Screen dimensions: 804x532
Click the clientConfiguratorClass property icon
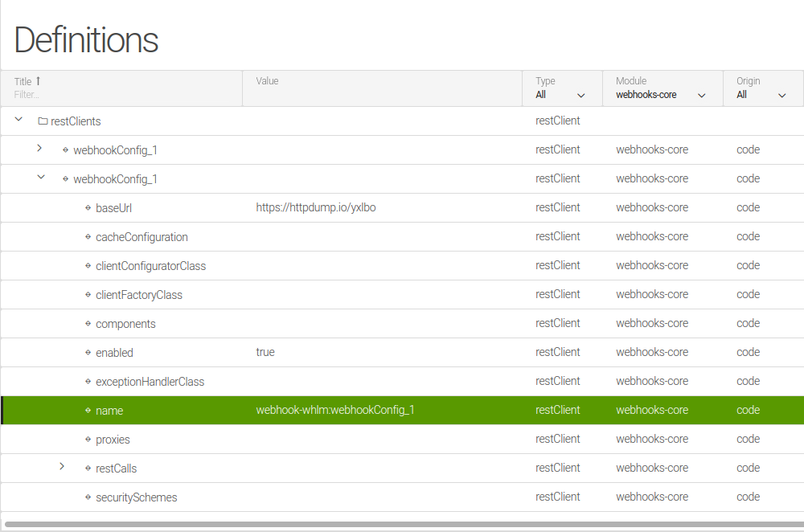click(88, 266)
